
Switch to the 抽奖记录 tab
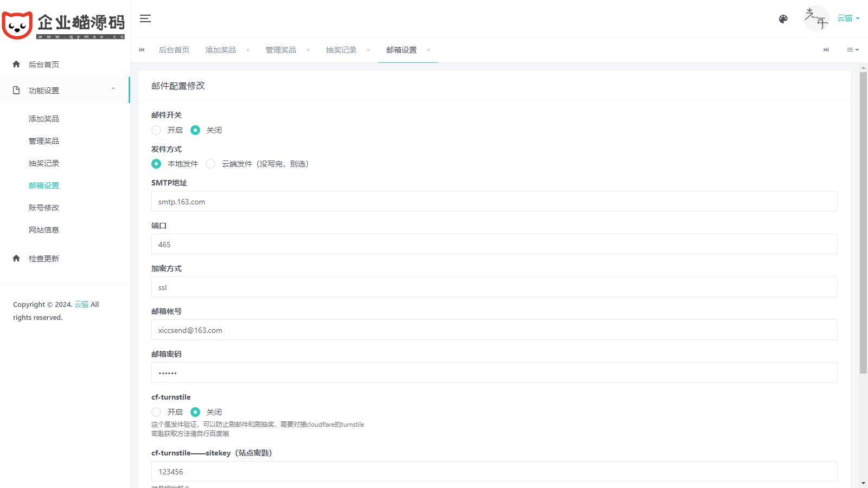(341, 50)
